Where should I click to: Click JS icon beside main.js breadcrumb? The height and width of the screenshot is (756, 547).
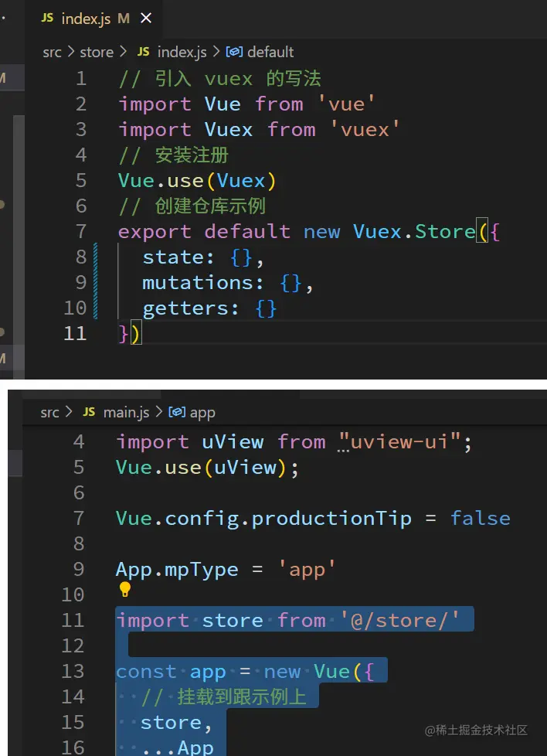pyautogui.click(x=89, y=412)
